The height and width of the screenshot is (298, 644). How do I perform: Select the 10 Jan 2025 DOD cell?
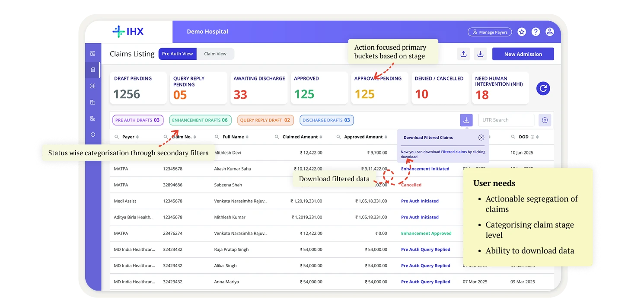click(522, 153)
